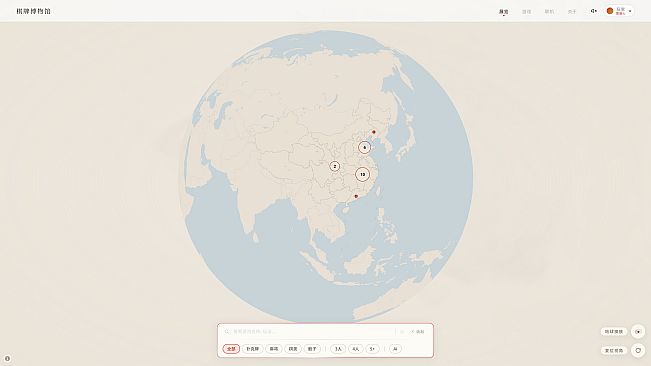Screen dimensions: 651x366
Task: Select the 全部 filter chip
Action: [x=231, y=349]
